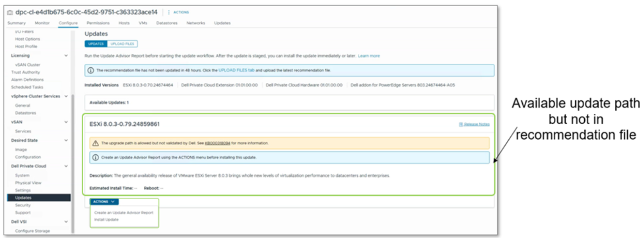Screen dimensions: 644x238
Task: Collapse the vSphere Cluster Services chevron
Action: point(66,96)
